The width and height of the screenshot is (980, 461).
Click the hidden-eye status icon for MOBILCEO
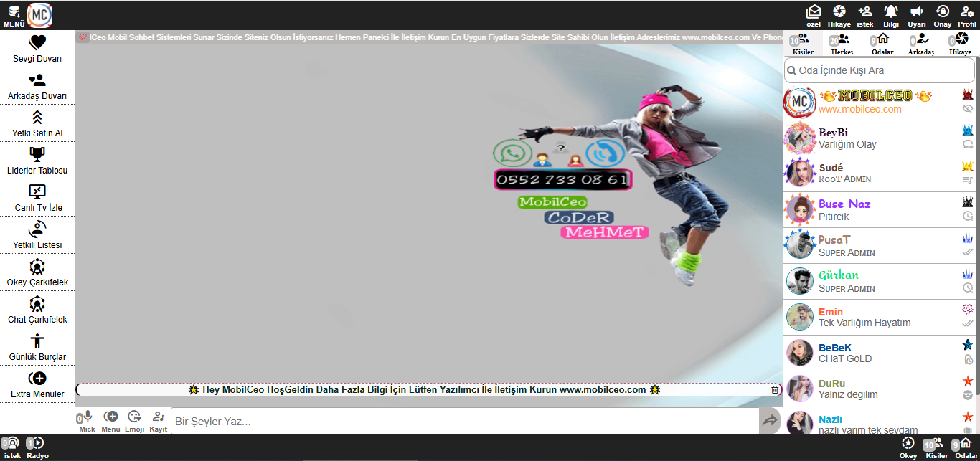[x=967, y=109]
